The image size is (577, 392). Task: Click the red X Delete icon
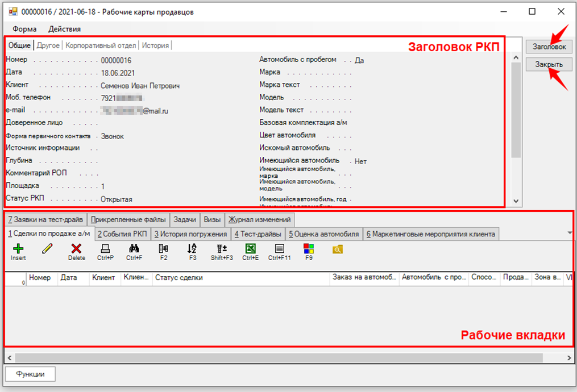[x=76, y=249]
